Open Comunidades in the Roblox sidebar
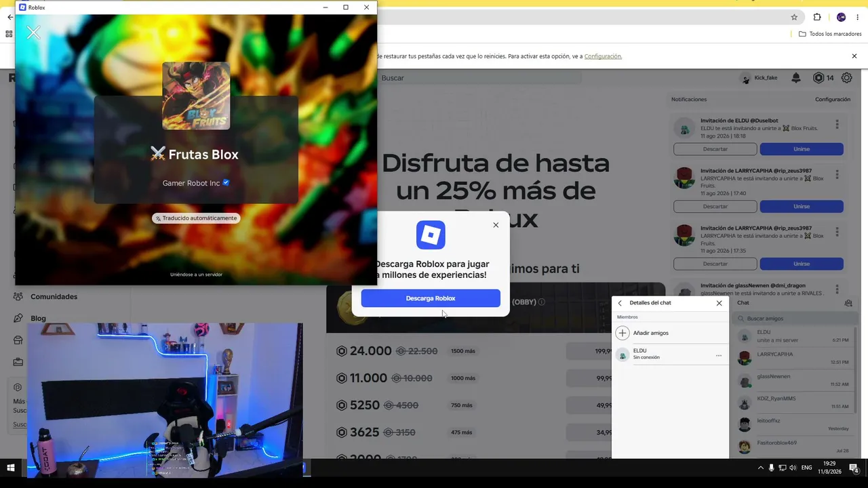868x488 pixels. click(x=54, y=297)
